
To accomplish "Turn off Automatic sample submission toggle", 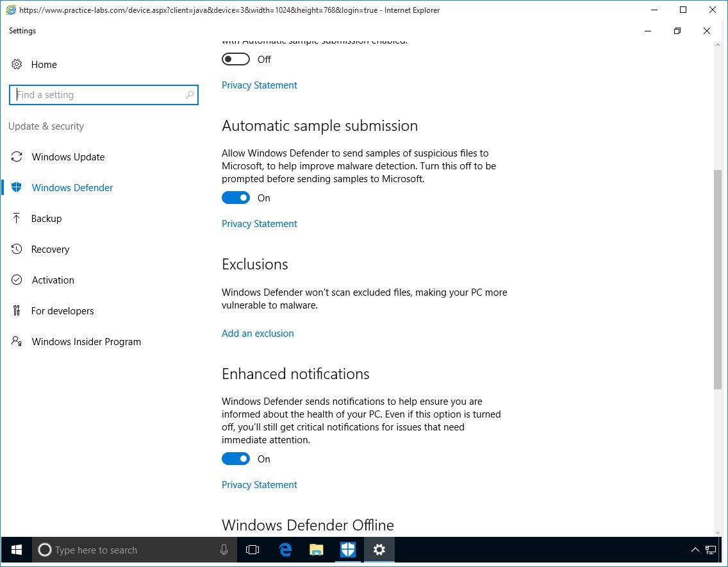I will click(x=236, y=198).
